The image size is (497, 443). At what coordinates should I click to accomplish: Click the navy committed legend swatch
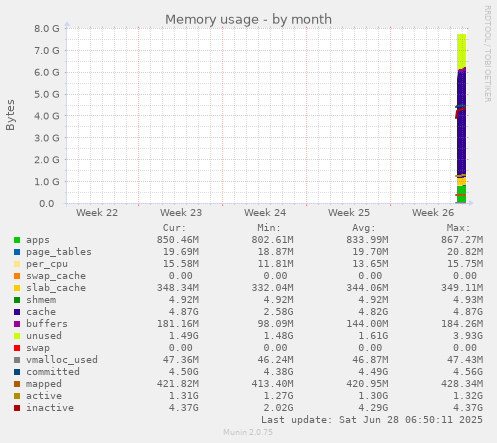[17, 372]
